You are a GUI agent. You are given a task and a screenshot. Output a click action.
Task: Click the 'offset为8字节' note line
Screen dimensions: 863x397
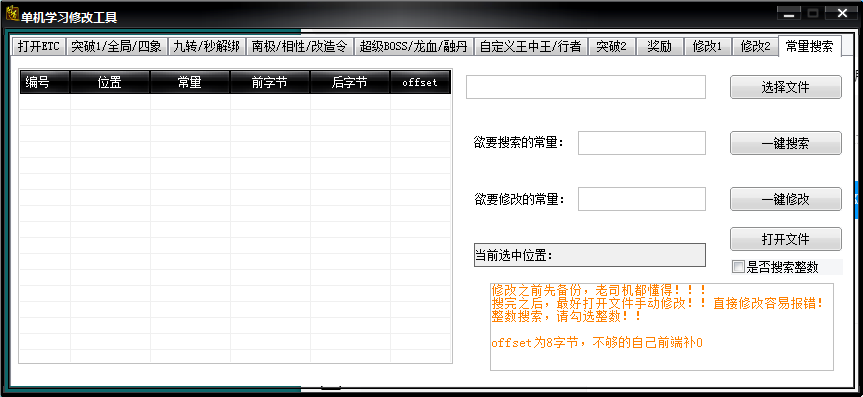[x=597, y=343]
